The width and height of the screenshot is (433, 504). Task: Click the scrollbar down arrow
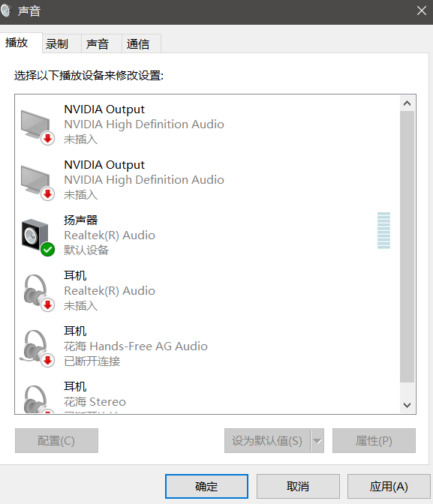[x=407, y=405]
